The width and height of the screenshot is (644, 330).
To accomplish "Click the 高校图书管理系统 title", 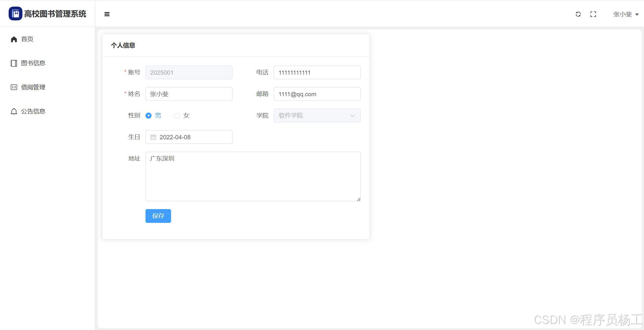I will [x=55, y=14].
